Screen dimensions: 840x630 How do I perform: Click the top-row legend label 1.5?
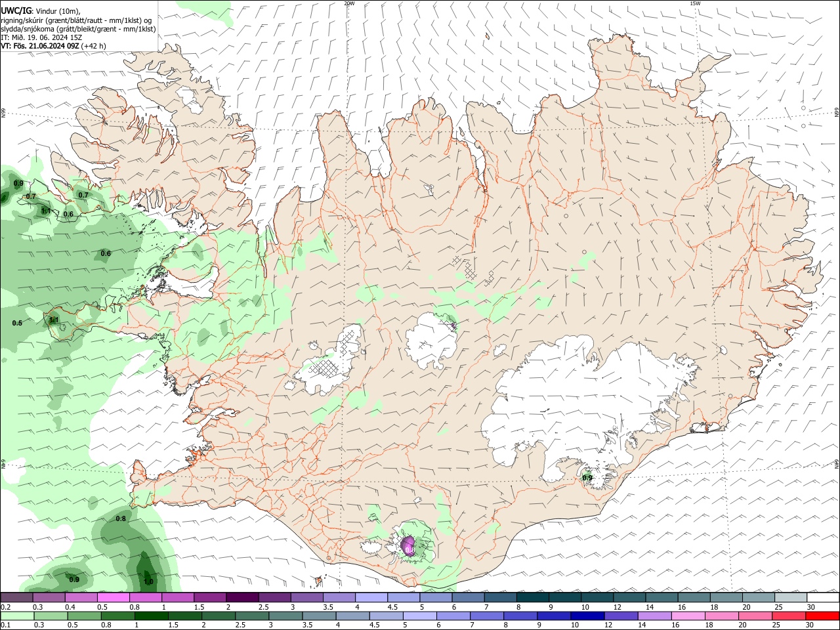pos(199,607)
